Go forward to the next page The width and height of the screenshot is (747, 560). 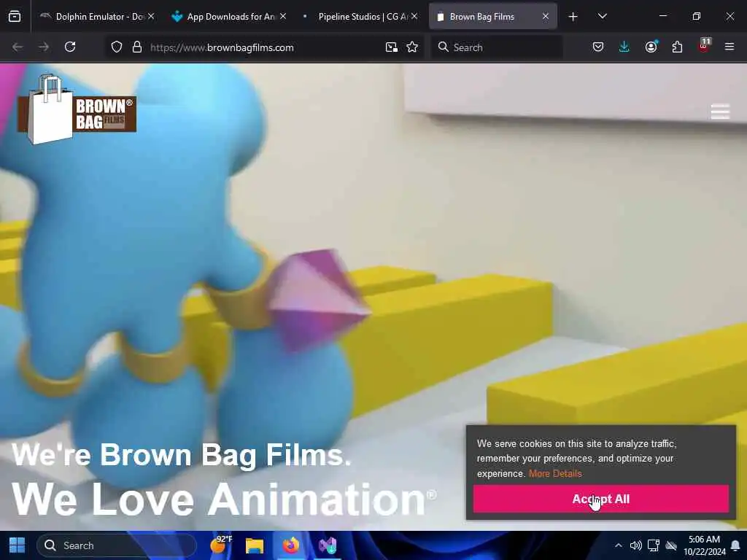[44, 47]
